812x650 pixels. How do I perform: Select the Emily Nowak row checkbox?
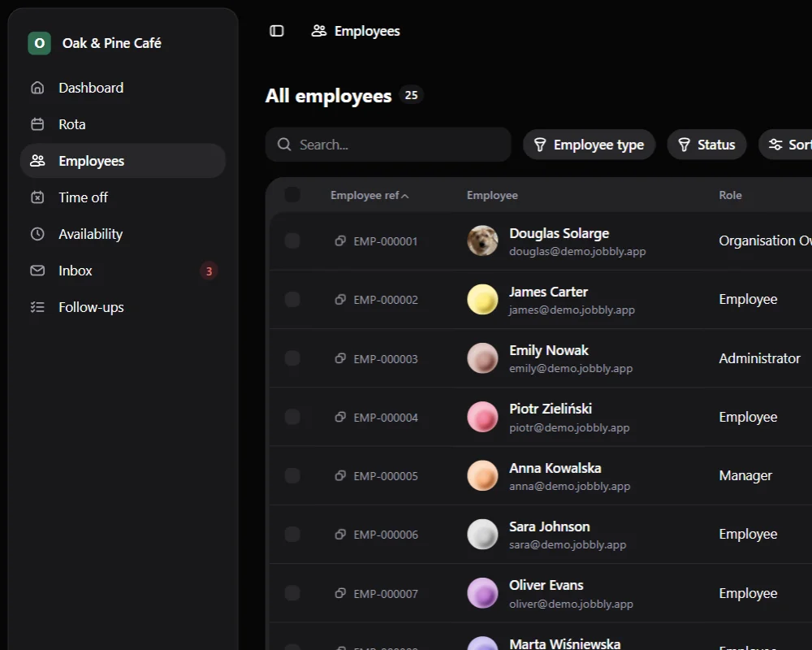[x=292, y=358]
